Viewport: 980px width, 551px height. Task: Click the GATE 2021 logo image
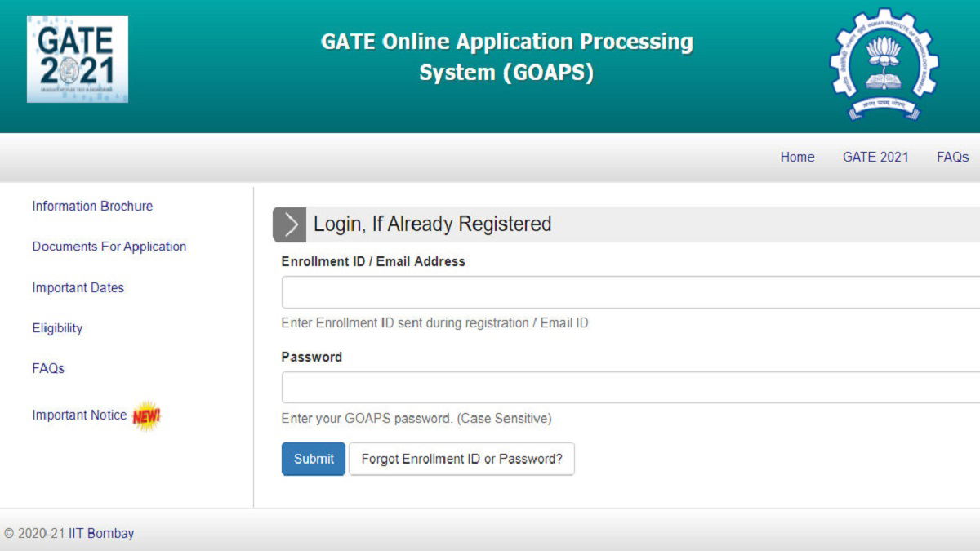[78, 59]
